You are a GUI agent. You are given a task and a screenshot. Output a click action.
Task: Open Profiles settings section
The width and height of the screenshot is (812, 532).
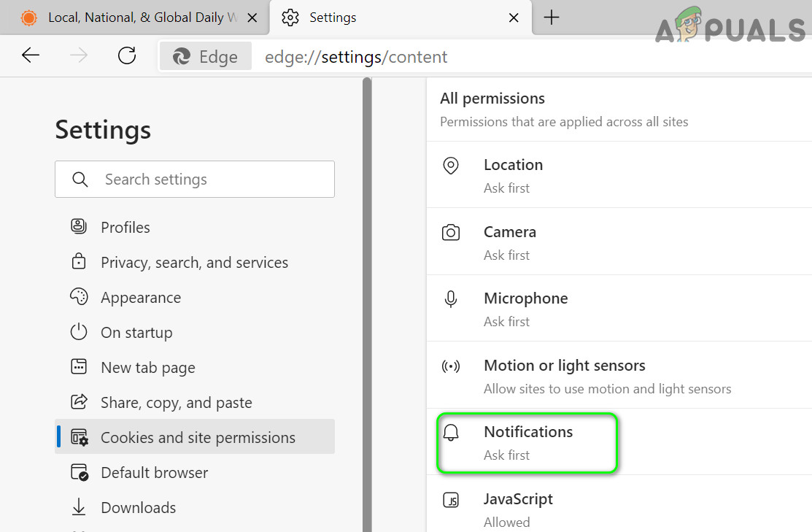click(125, 227)
